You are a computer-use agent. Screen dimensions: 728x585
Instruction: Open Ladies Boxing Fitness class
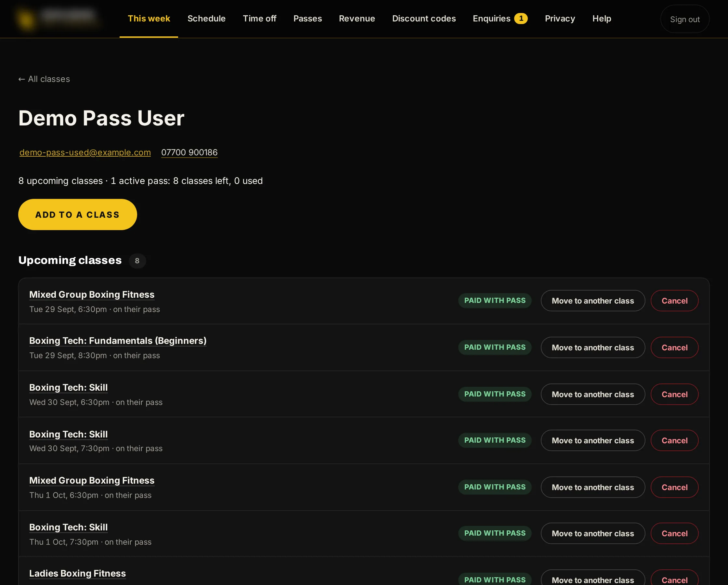77,573
